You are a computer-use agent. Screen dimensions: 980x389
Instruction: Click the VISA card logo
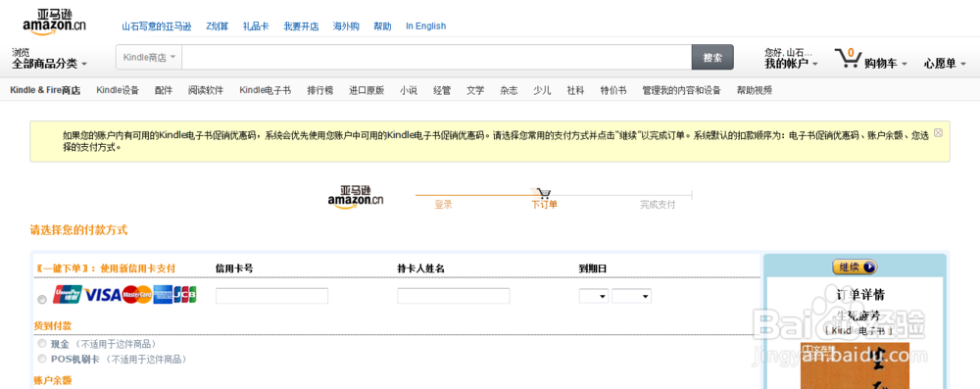point(103,295)
